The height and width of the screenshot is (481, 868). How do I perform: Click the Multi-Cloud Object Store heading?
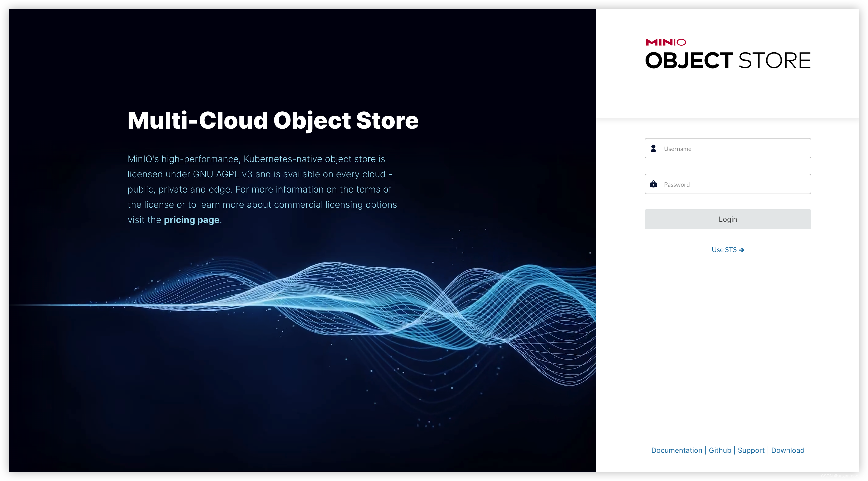[x=273, y=120]
